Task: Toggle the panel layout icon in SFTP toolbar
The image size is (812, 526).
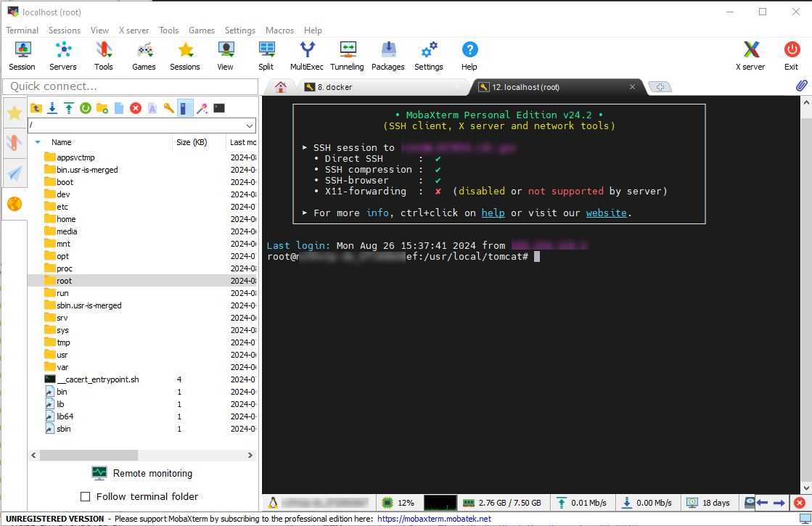Action: (x=185, y=108)
